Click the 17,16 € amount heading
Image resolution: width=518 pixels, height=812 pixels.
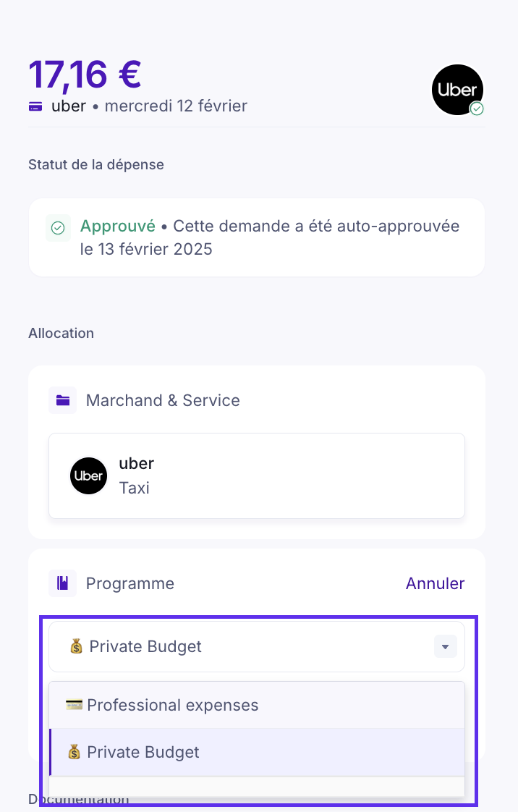85,73
